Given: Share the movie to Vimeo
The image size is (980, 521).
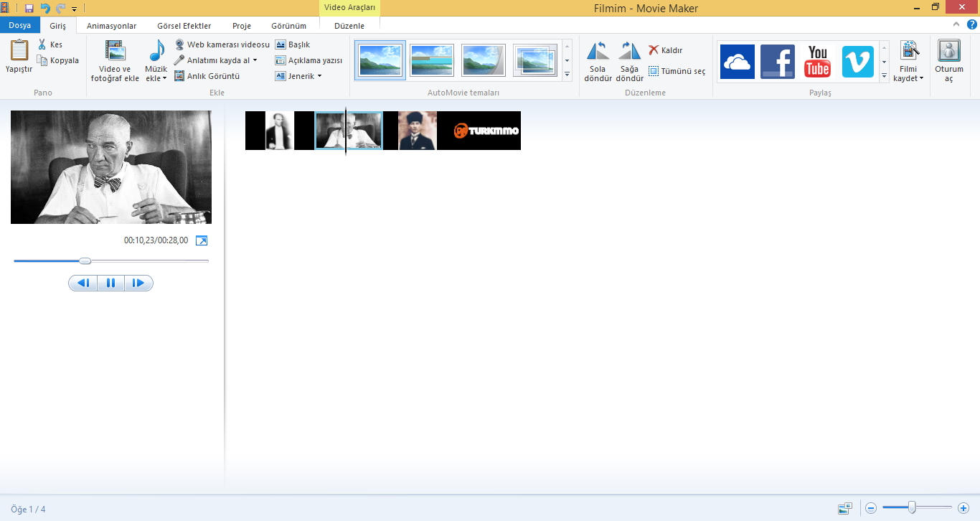Looking at the screenshot, I should tap(858, 62).
